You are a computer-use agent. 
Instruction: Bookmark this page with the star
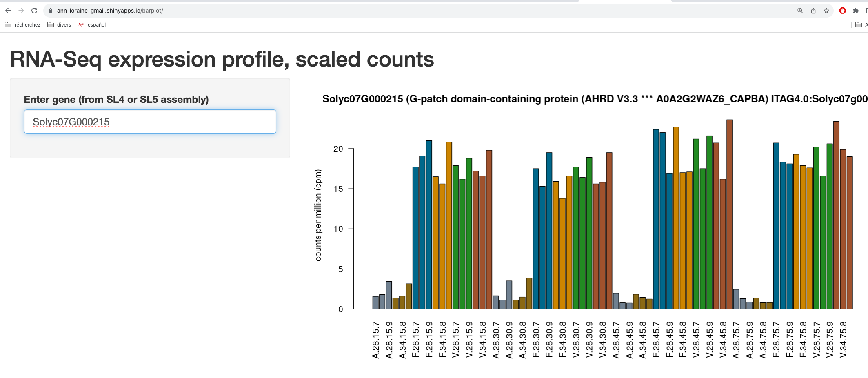coord(826,11)
